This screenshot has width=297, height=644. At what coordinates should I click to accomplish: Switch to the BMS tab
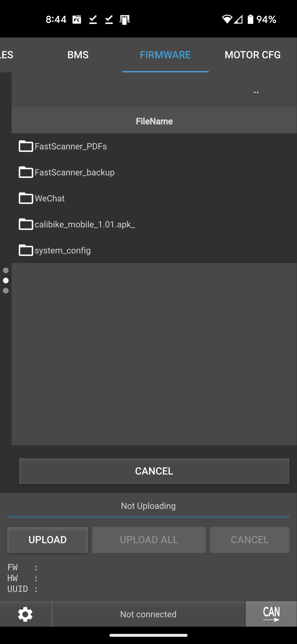pyautogui.click(x=78, y=55)
